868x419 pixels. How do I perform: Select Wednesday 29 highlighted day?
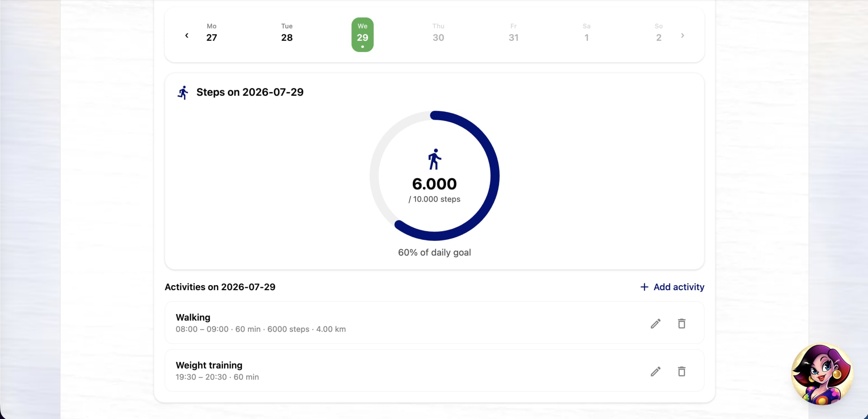pos(363,34)
